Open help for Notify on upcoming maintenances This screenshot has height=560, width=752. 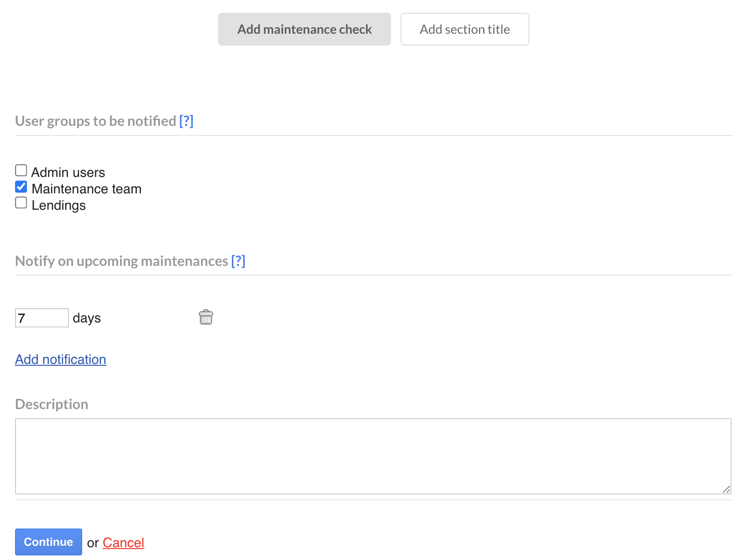[x=238, y=261]
